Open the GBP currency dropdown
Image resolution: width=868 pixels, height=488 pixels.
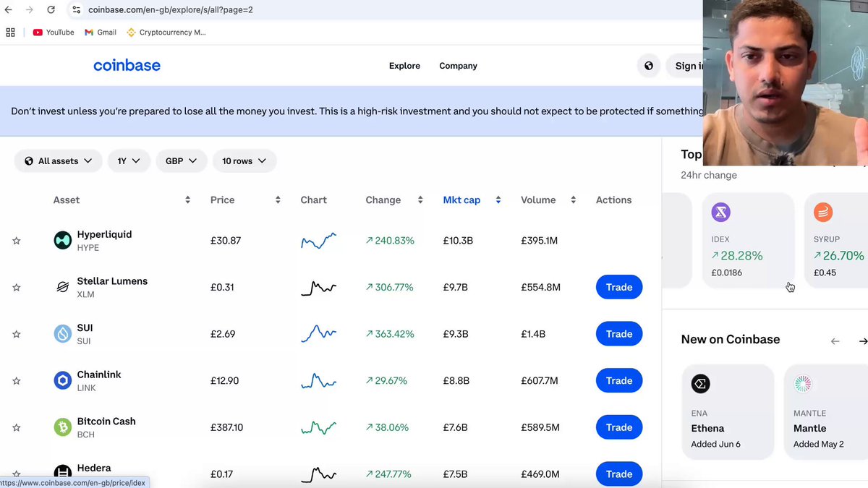(182, 161)
